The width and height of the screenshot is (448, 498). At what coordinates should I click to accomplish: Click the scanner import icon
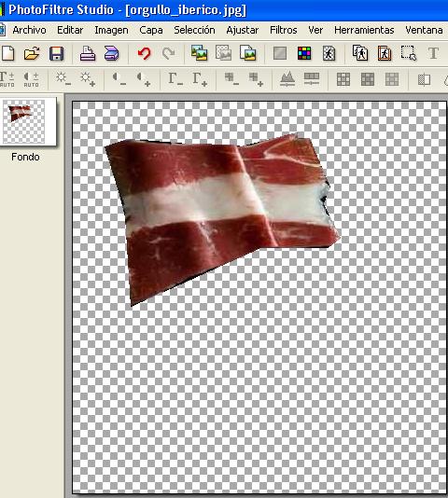112,53
